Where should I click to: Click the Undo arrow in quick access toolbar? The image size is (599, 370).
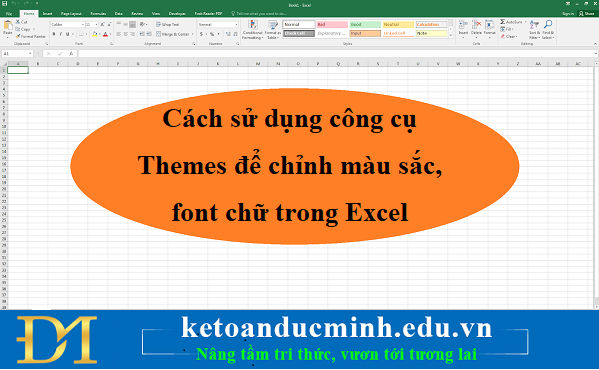[14, 3]
